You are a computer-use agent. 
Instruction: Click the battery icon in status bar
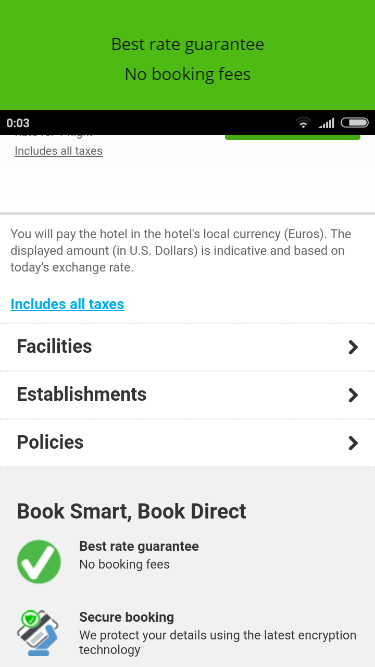click(x=355, y=123)
